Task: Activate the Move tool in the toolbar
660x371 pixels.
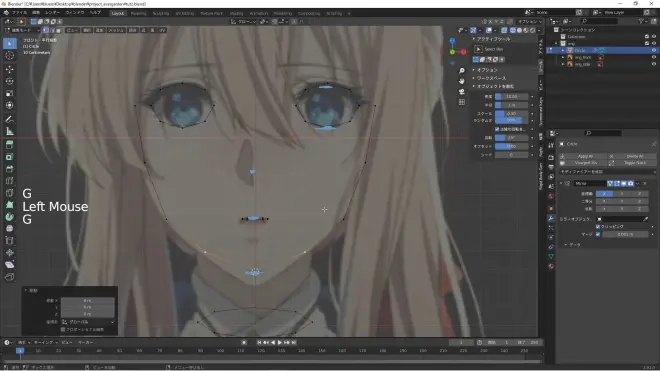Action: coord(10,69)
